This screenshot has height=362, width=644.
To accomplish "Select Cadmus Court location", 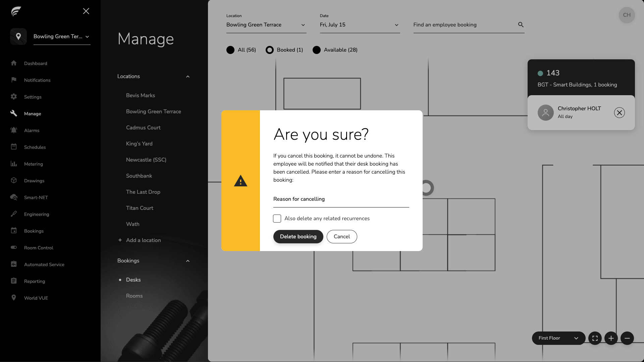I will [x=143, y=128].
